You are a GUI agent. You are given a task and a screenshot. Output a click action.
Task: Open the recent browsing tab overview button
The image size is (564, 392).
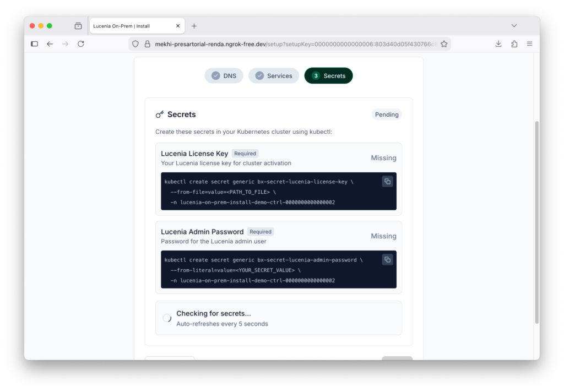(x=78, y=26)
